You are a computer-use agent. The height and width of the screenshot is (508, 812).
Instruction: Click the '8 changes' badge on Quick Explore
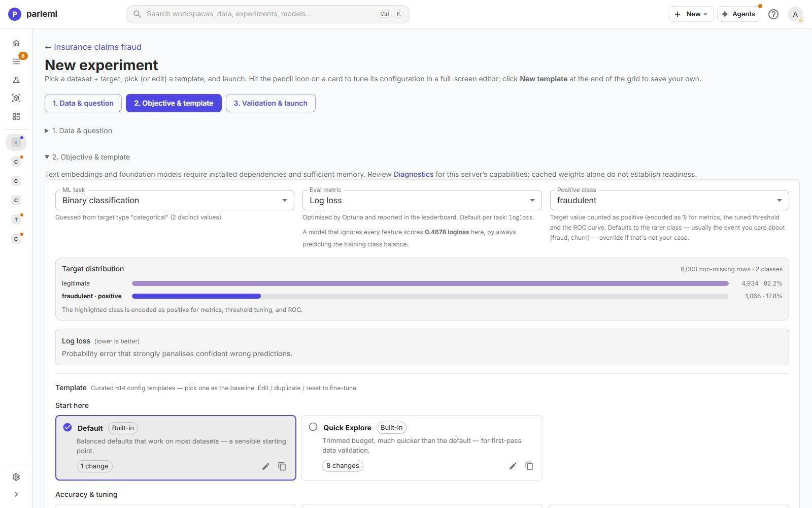tap(343, 466)
